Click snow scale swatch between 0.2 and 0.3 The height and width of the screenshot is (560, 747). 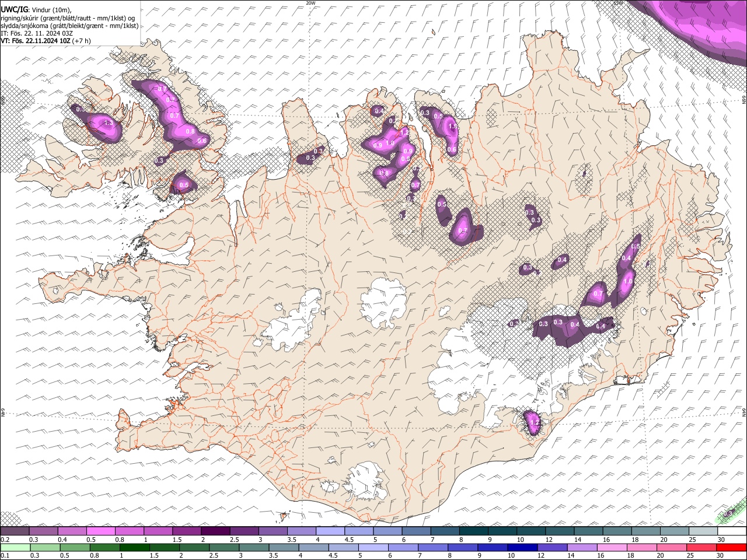[15, 531]
